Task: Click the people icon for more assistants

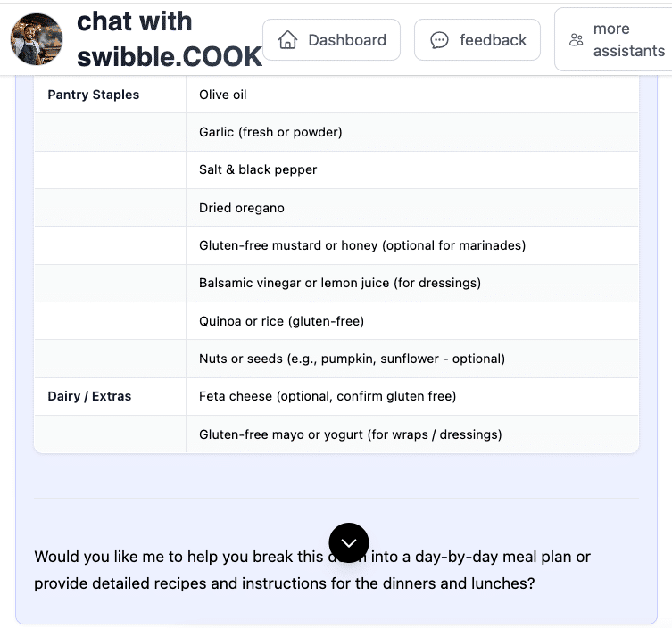Action: [577, 40]
